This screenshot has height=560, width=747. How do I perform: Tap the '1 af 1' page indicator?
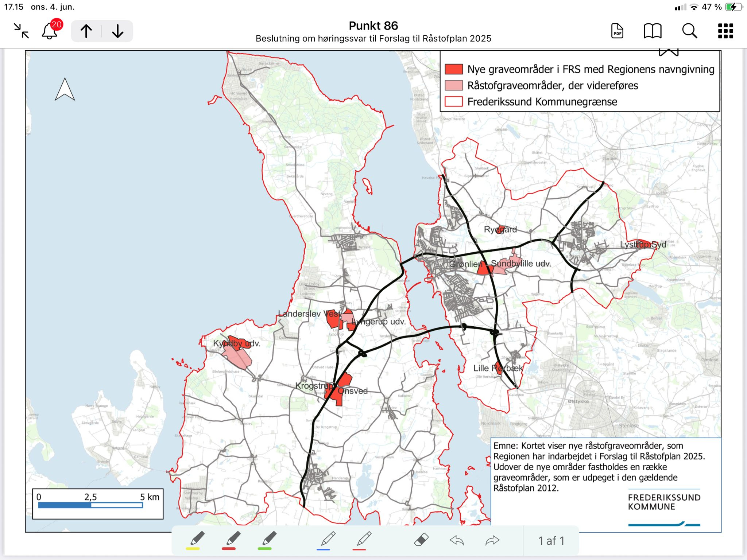pyautogui.click(x=551, y=541)
